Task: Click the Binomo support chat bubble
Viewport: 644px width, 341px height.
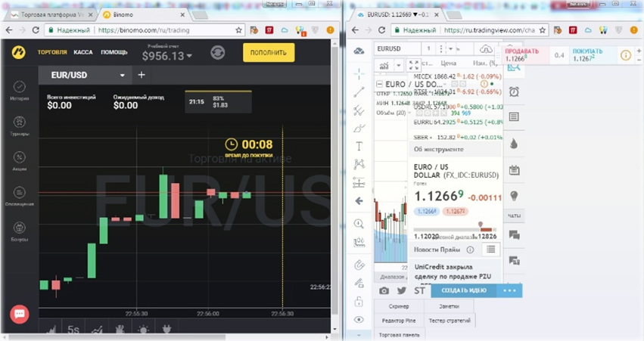Action: click(20, 313)
